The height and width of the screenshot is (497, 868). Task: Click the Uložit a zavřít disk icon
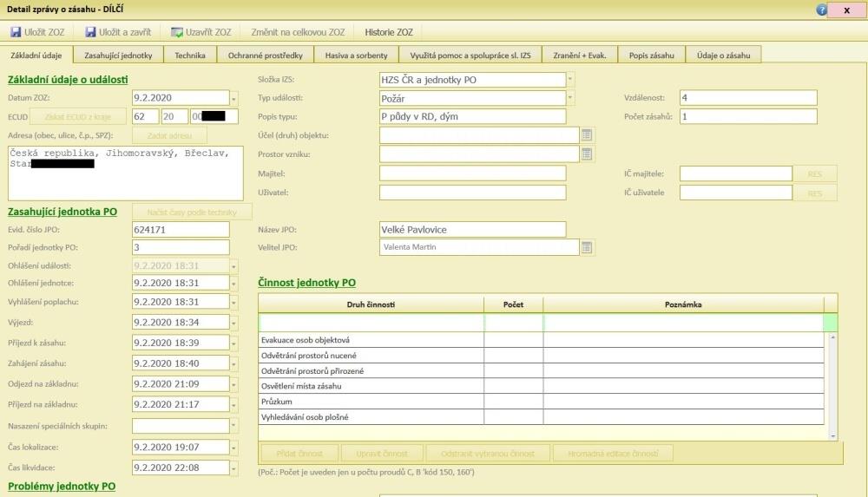coord(90,32)
